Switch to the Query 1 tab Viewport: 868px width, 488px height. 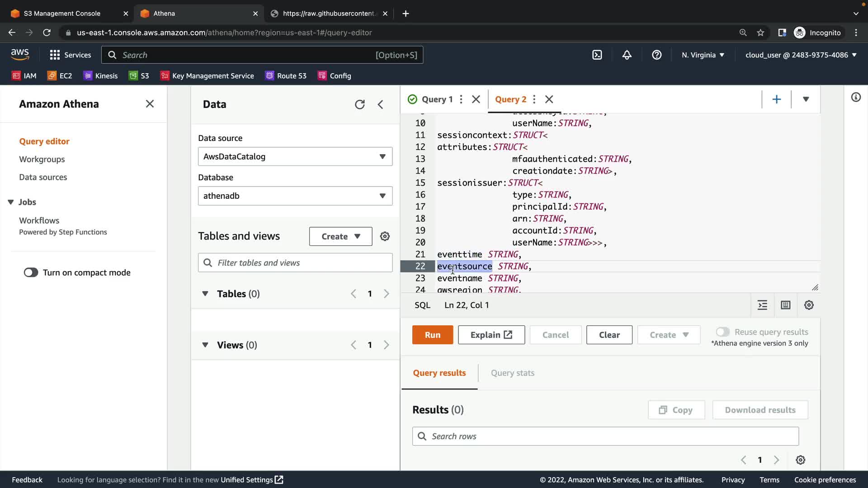436,99
